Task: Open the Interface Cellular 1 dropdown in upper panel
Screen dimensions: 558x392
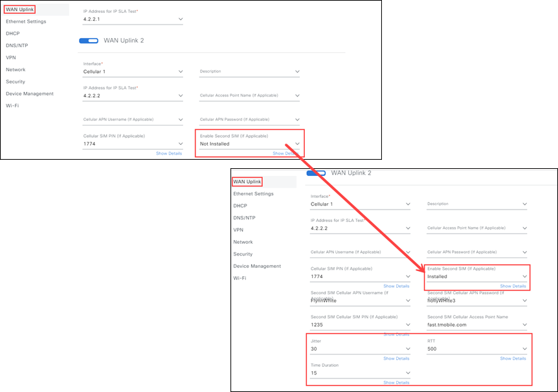Action: tap(181, 72)
